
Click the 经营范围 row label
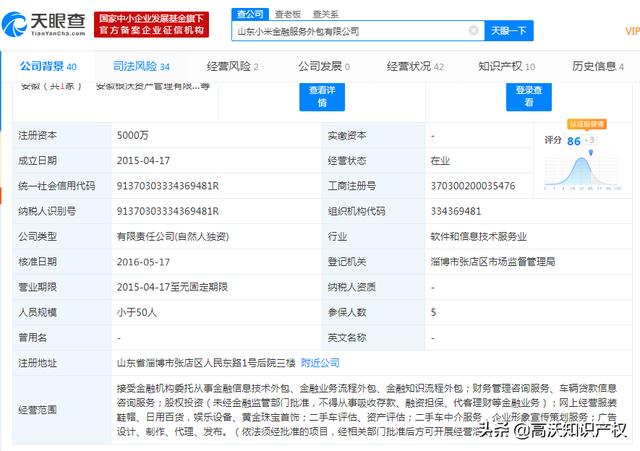37,410
